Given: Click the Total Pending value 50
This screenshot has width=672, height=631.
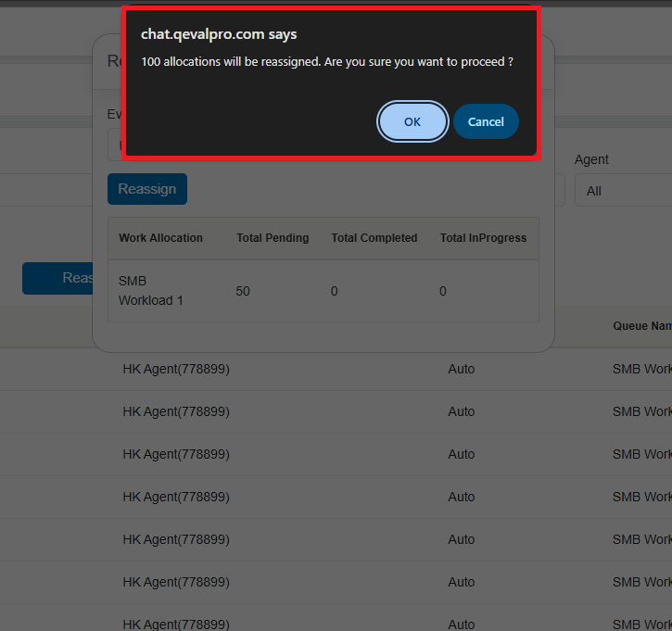Looking at the screenshot, I should (x=243, y=291).
